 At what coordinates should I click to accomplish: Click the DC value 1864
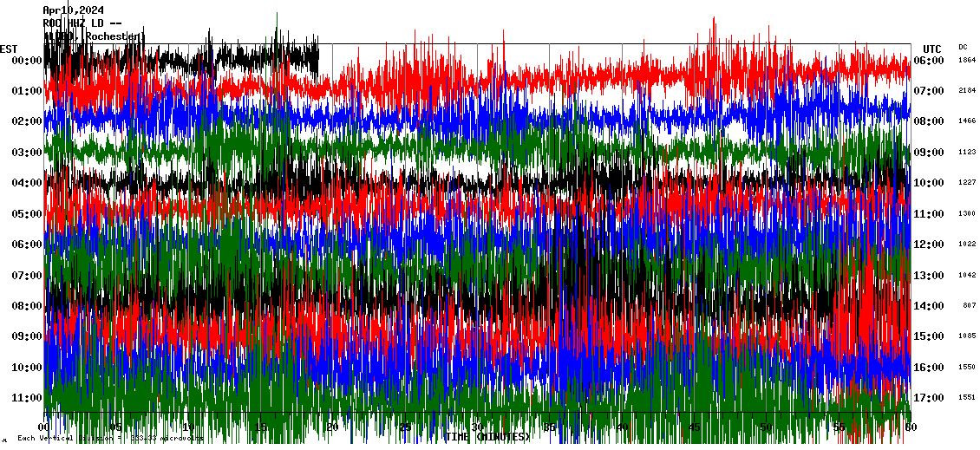point(966,61)
